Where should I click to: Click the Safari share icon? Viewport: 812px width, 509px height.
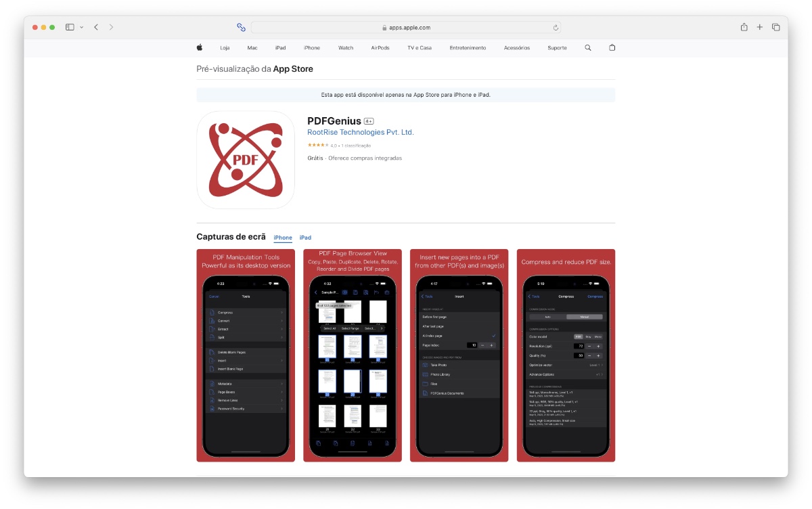click(x=744, y=27)
